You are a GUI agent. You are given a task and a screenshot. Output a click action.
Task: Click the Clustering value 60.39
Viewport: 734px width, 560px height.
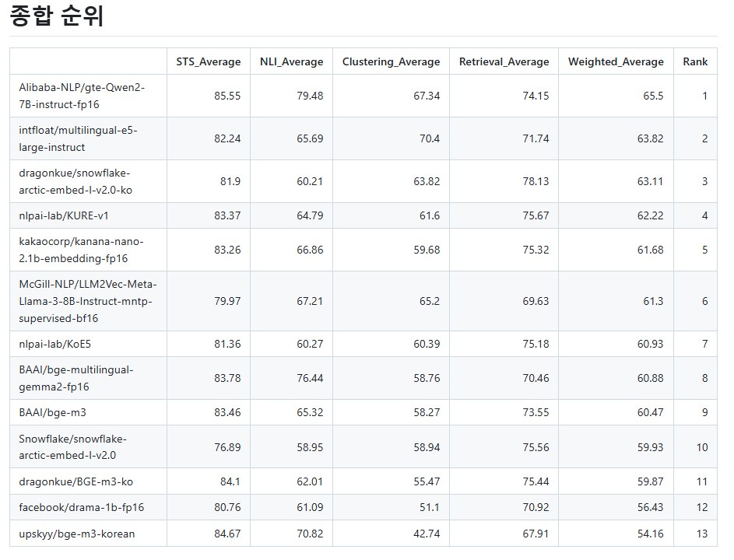tap(427, 344)
